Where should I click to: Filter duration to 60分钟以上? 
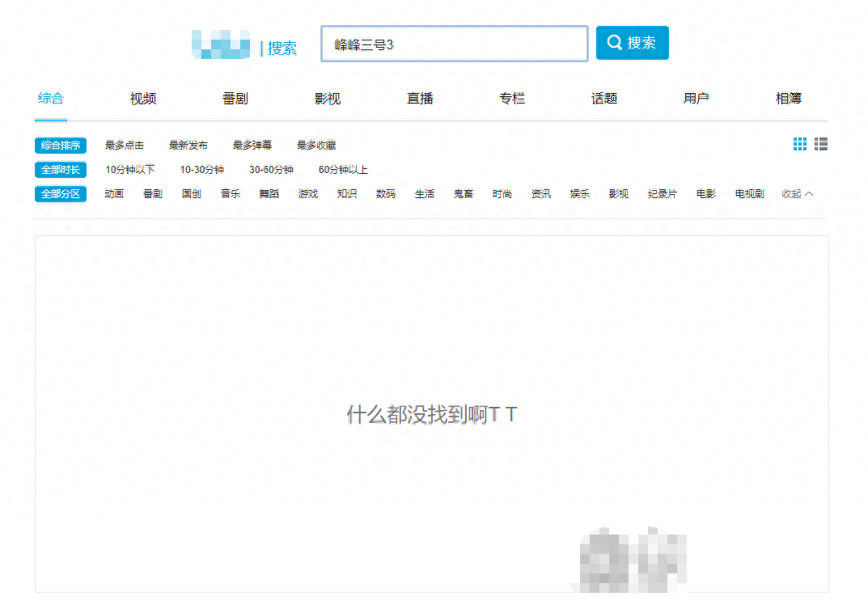click(x=343, y=170)
